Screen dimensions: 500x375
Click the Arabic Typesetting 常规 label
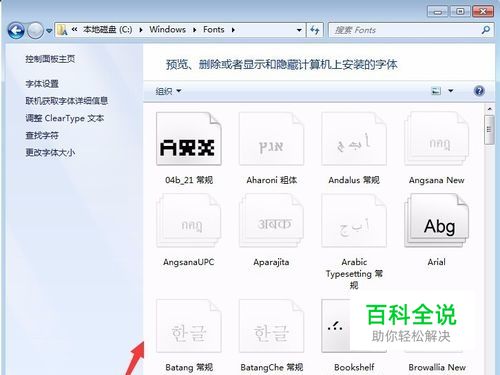[354, 274]
